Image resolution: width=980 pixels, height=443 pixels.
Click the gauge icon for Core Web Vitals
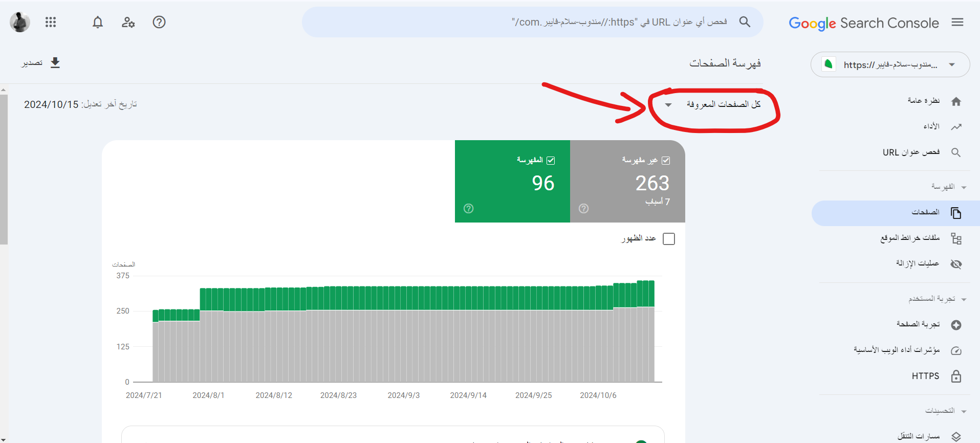point(956,350)
